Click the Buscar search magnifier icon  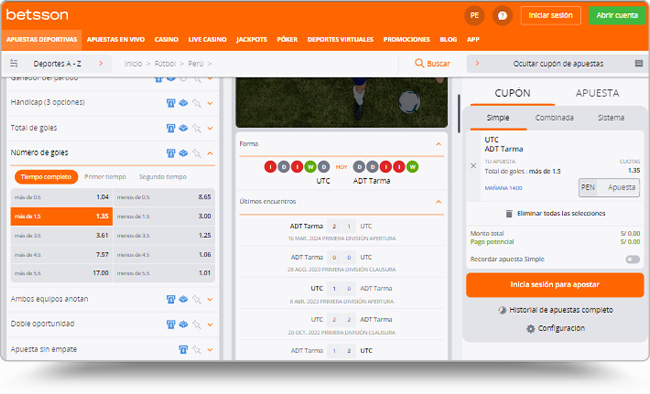coord(419,63)
